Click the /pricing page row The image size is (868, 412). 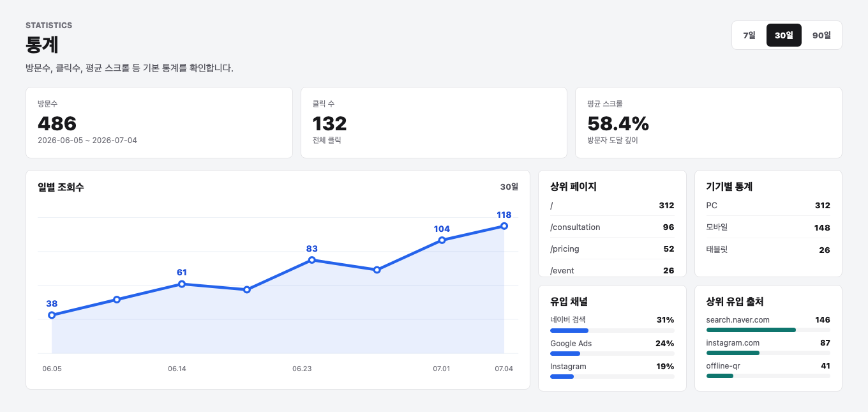pyautogui.click(x=612, y=249)
